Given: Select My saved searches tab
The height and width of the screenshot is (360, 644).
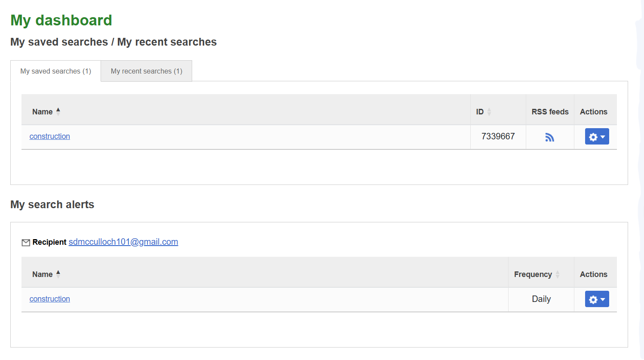Looking at the screenshot, I should click(x=56, y=71).
